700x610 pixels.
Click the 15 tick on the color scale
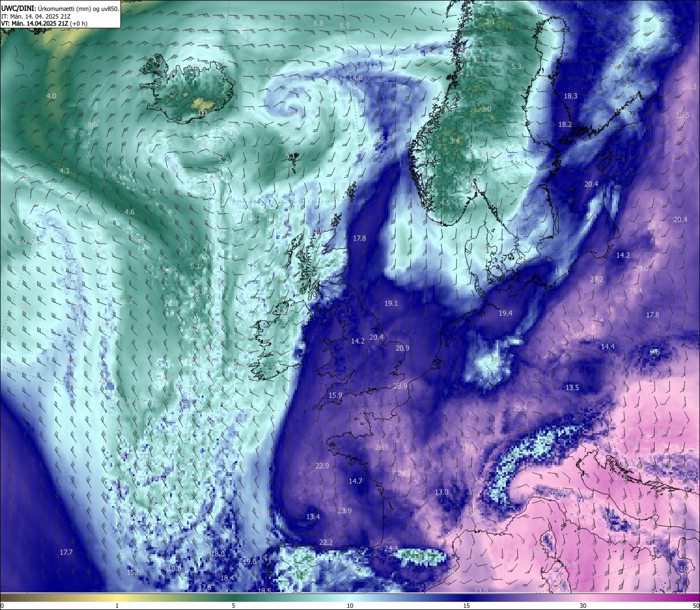(x=466, y=605)
